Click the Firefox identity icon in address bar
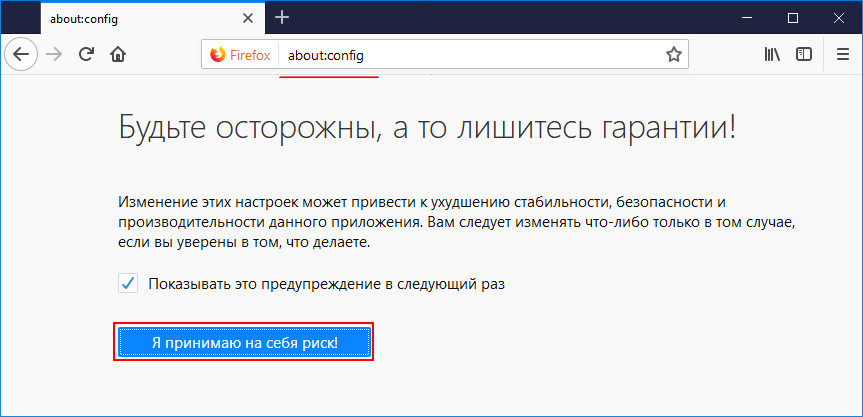The image size is (863, 417). coord(240,55)
